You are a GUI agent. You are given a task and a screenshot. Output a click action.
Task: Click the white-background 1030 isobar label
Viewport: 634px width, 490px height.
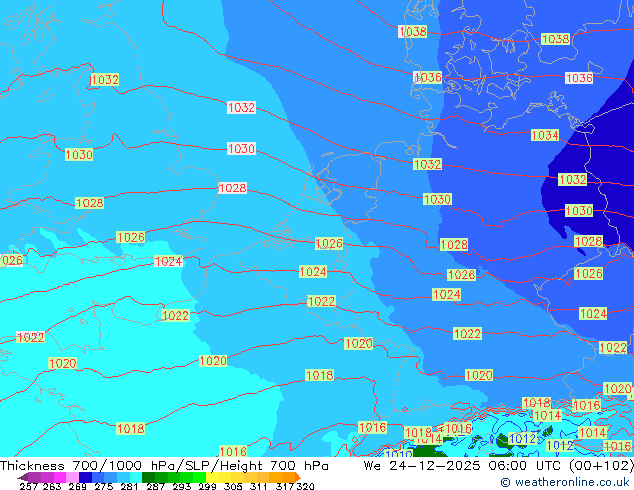[241, 149]
